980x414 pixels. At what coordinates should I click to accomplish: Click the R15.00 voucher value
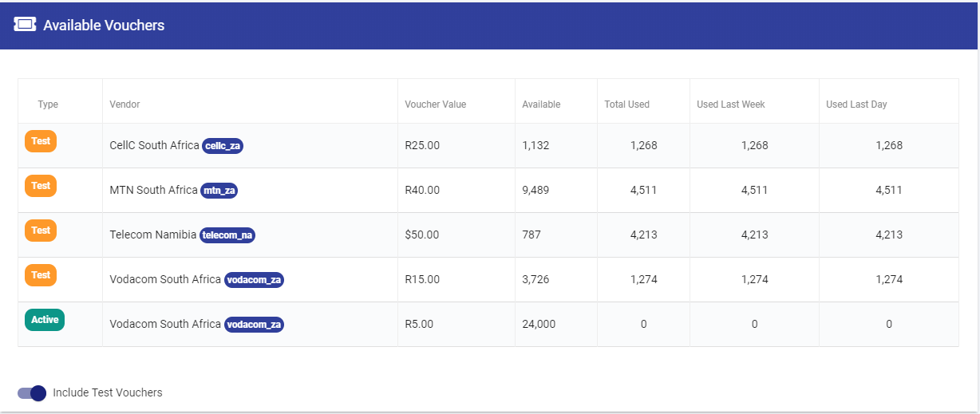coord(422,279)
